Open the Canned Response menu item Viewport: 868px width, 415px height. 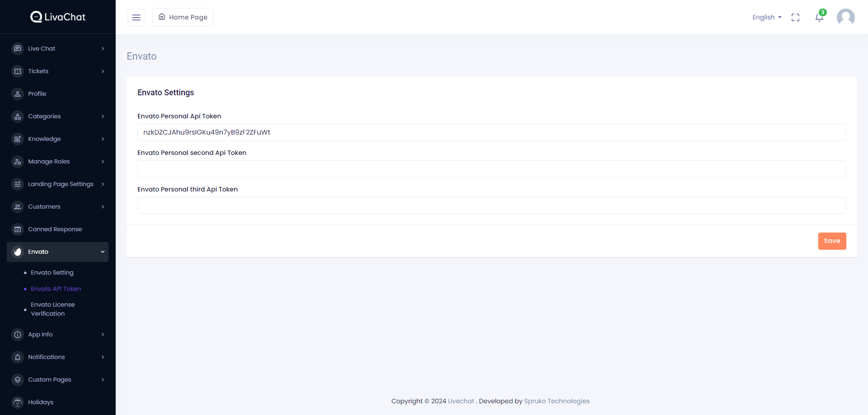click(x=55, y=229)
